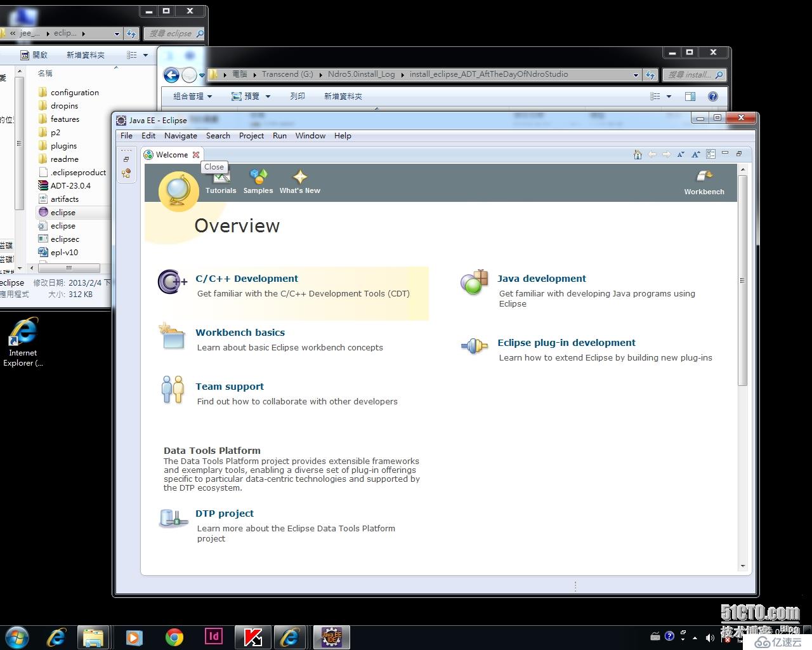812x650 pixels.
Task: Open the Navigate menu
Action: click(180, 135)
